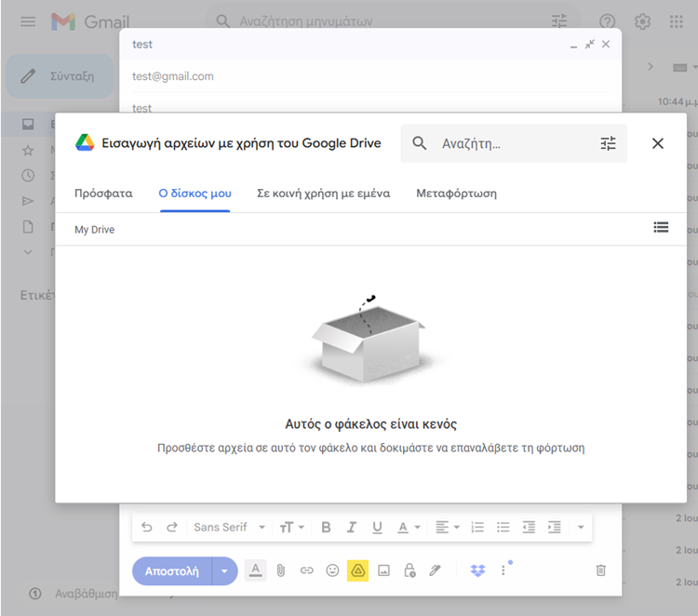This screenshot has width=698, height=616.
Task: Open Gmail settings gear
Action: click(642, 21)
